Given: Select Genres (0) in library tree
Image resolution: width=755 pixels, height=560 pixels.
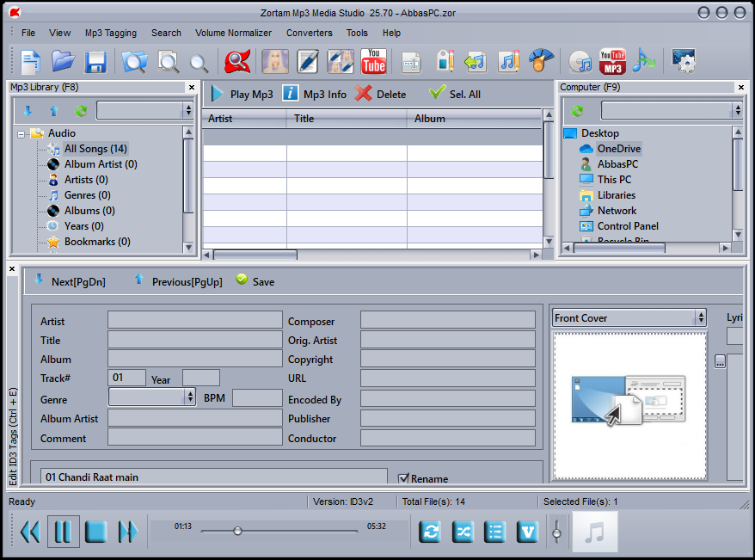Looking at the screenshot, I should [87, 195].
